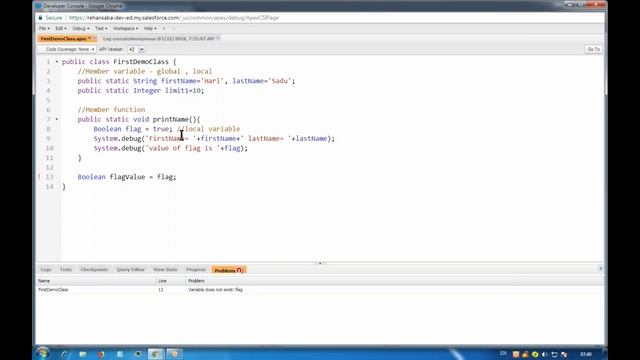This screenshot has height=360, width=640.
Task: Click on 'Boolean flagValue = flag;' code line
Action: [x=127, y=177]
